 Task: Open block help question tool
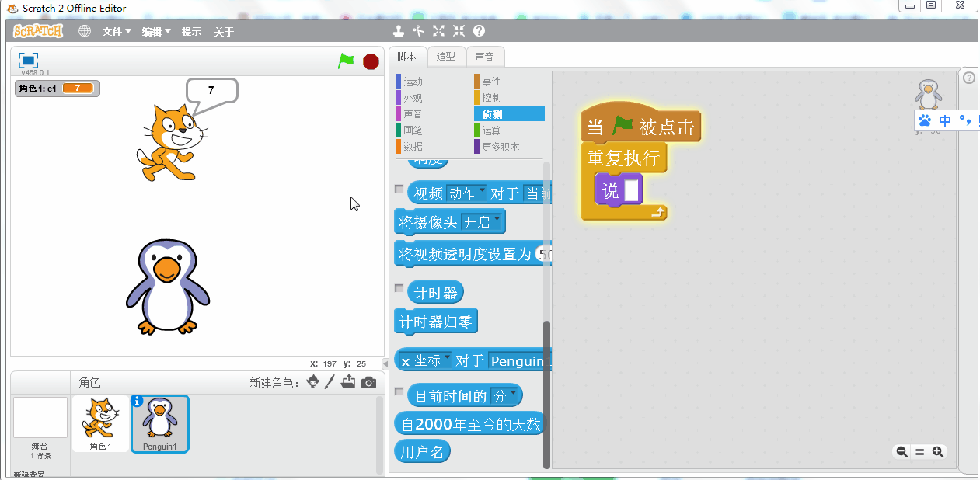[479, 31]
